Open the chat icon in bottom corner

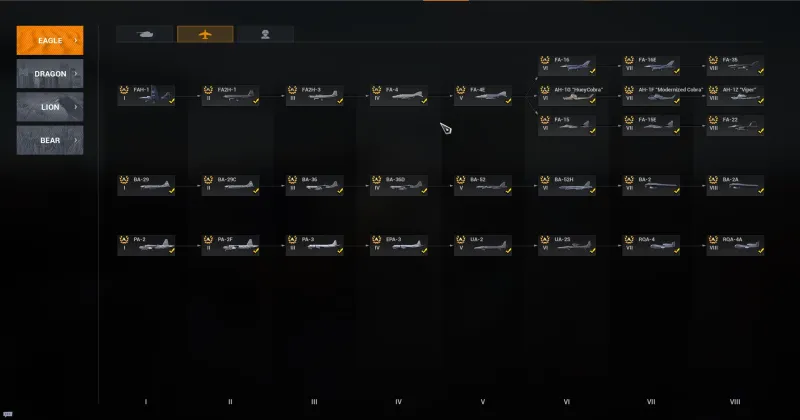point(8,414)
